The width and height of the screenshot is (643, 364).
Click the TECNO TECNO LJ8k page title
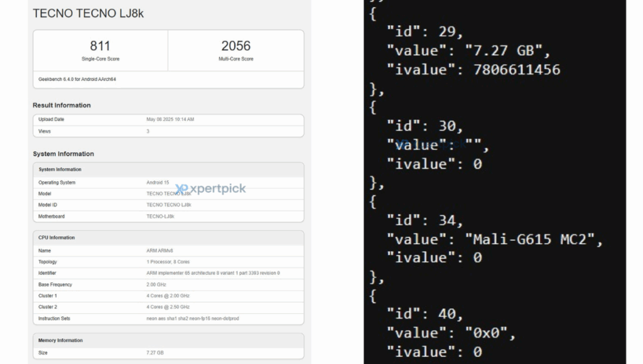[88, 14]
